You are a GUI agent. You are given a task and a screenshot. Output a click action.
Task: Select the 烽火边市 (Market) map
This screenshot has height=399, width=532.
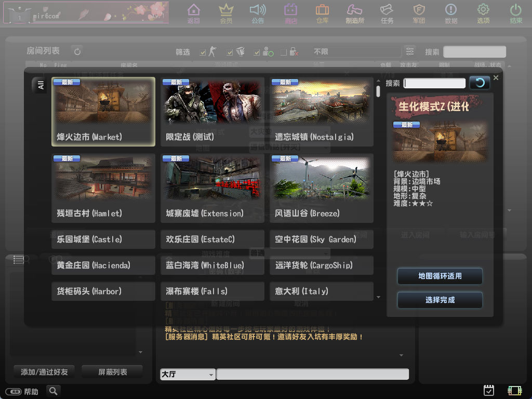(x=103, y=112)
